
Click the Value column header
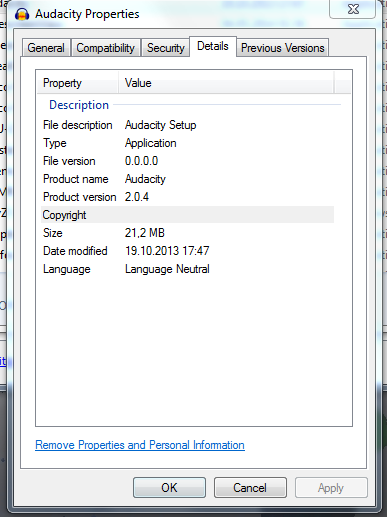pos(226,83)
